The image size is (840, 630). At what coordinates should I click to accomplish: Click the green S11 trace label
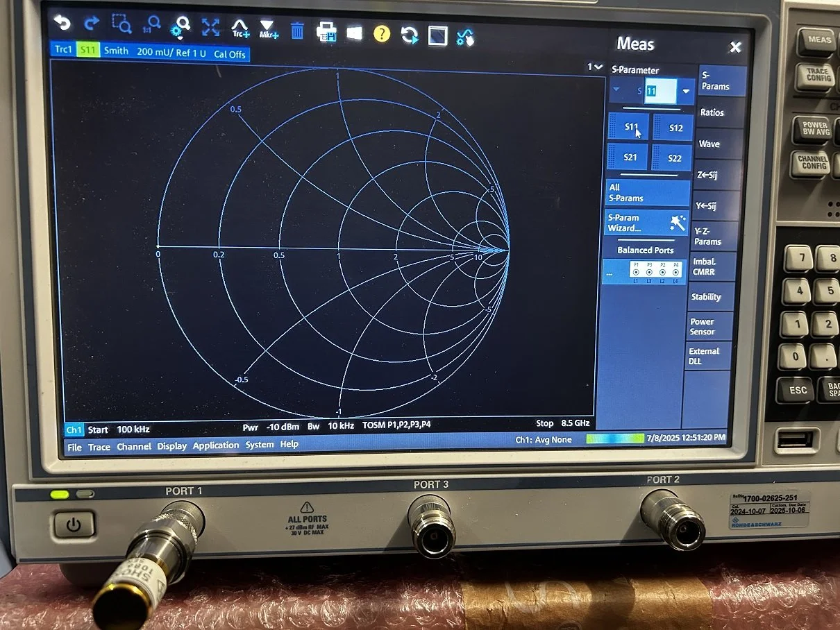87,50
